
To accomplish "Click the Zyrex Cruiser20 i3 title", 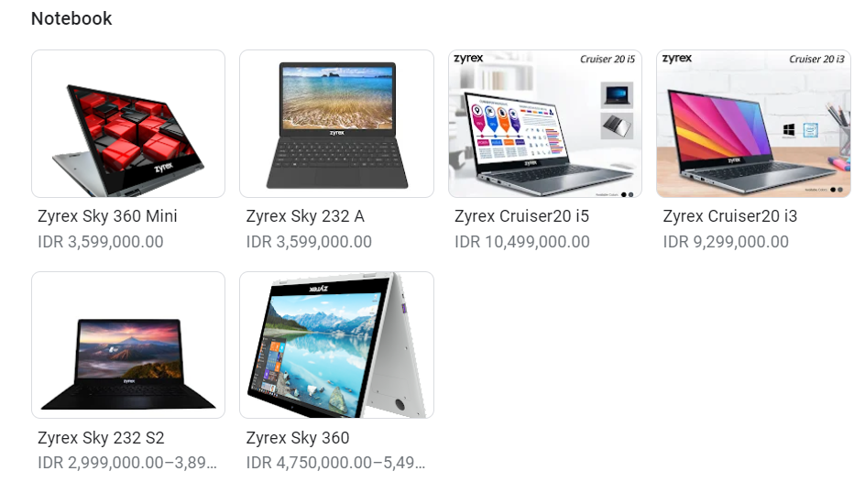I will [729, 216].
